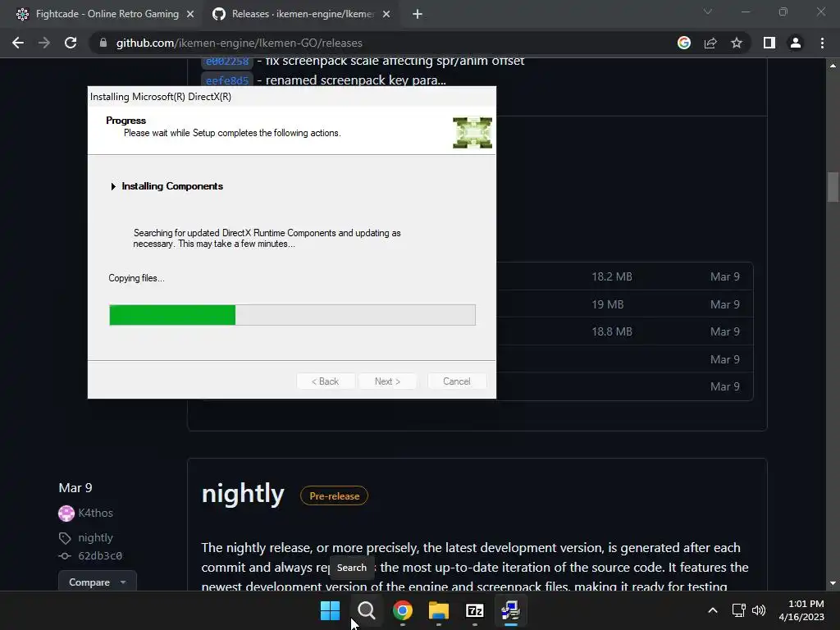The height and width of the screenshot is (630, 840).
Task: Click the Back button in installer
Action: [x=325, y=381]
